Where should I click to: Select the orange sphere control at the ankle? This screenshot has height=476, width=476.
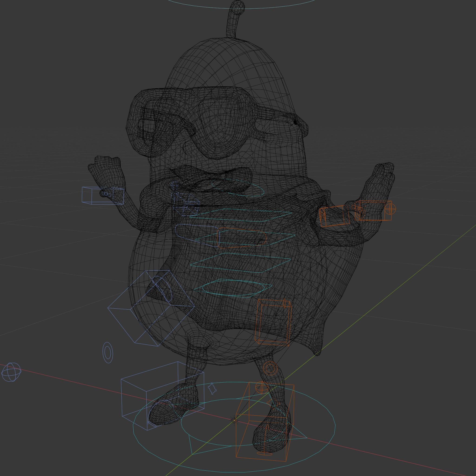[262, 388]
